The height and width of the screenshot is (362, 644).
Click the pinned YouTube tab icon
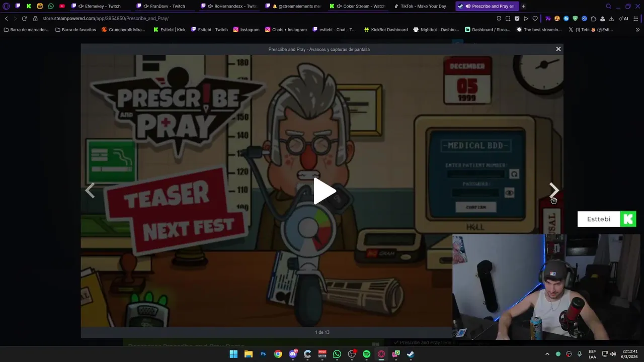pyautogui.click(x=62, y=6)
